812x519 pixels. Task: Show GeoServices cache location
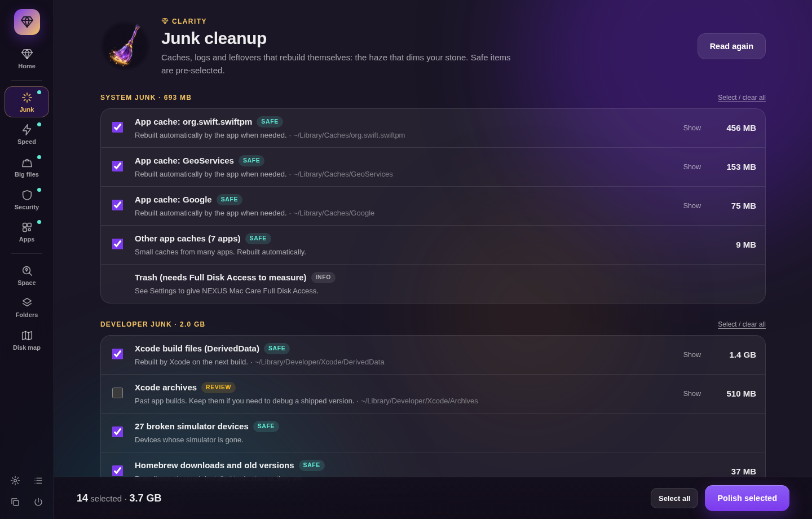692,167
